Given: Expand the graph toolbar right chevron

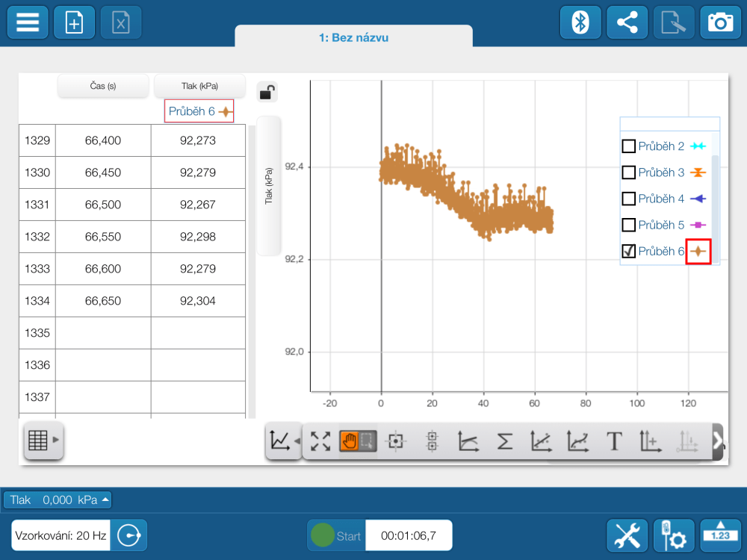Looking at the screenshot, I should [719, 441].
